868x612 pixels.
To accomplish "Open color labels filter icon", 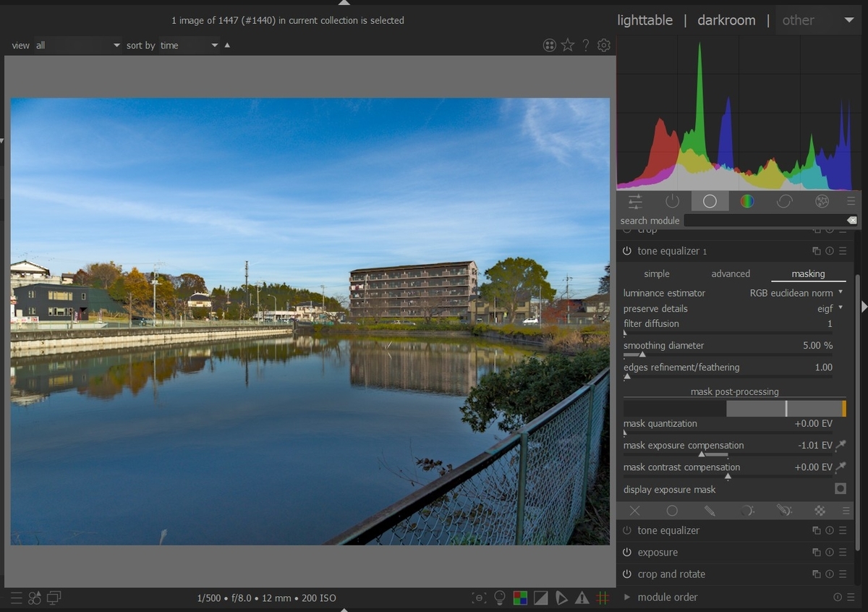I will click(550, 46).
